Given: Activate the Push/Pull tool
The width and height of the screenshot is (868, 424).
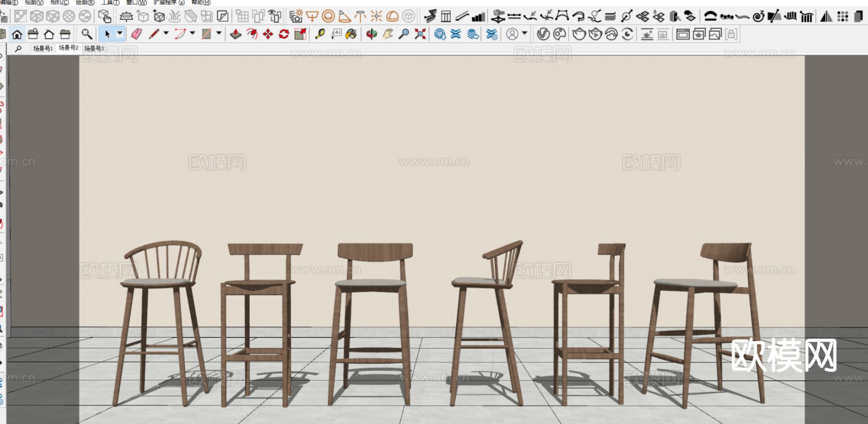Looking at the screenshot, I should pos(235,34).
